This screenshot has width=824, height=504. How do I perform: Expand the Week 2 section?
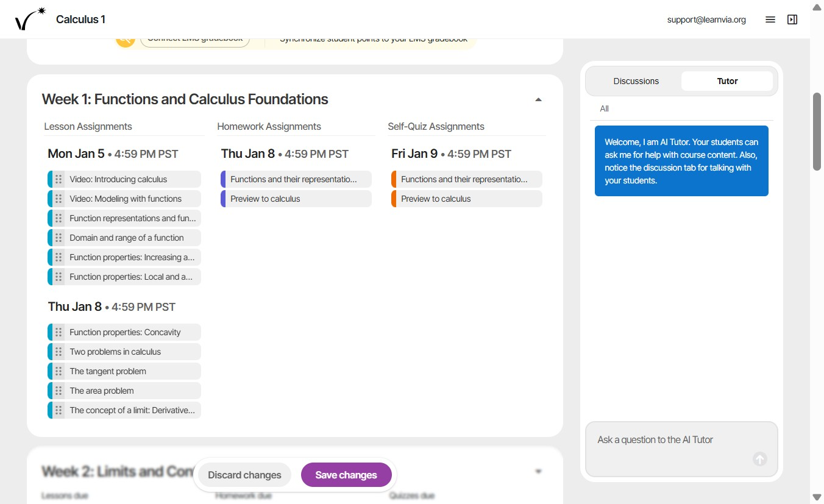point(538,471)
